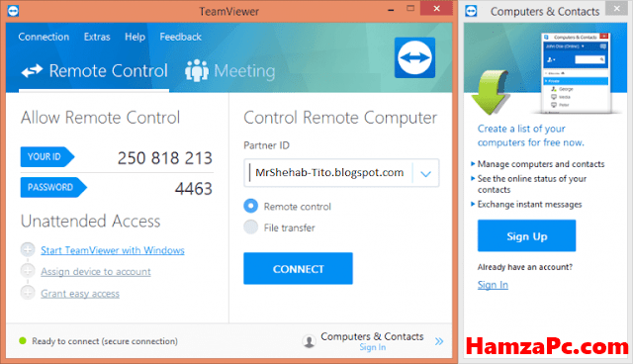Image resolution: width=633 pixels, height=364 pixels.
Task: Click the green download arrow graphic
Action: coord(490,92)
